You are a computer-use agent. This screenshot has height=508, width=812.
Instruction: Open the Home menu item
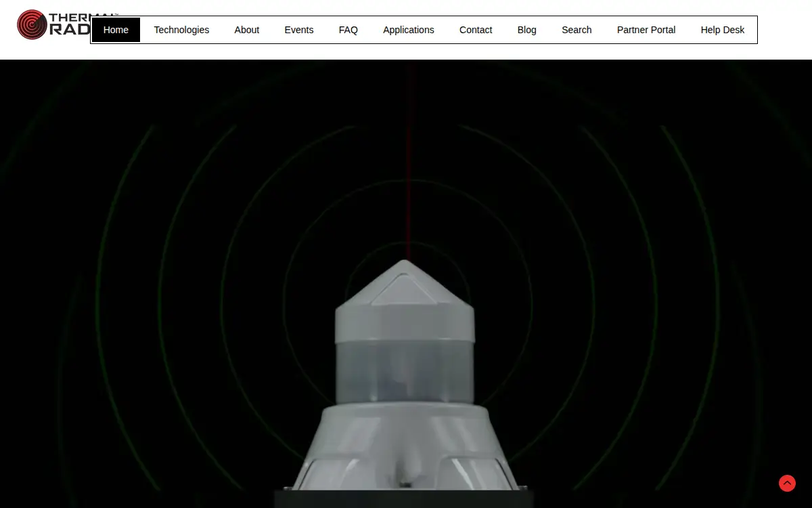(x=116, y=30)
